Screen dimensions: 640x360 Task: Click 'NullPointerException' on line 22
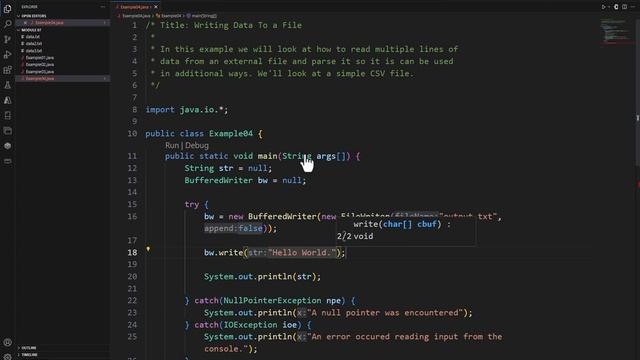pos(272,300)
